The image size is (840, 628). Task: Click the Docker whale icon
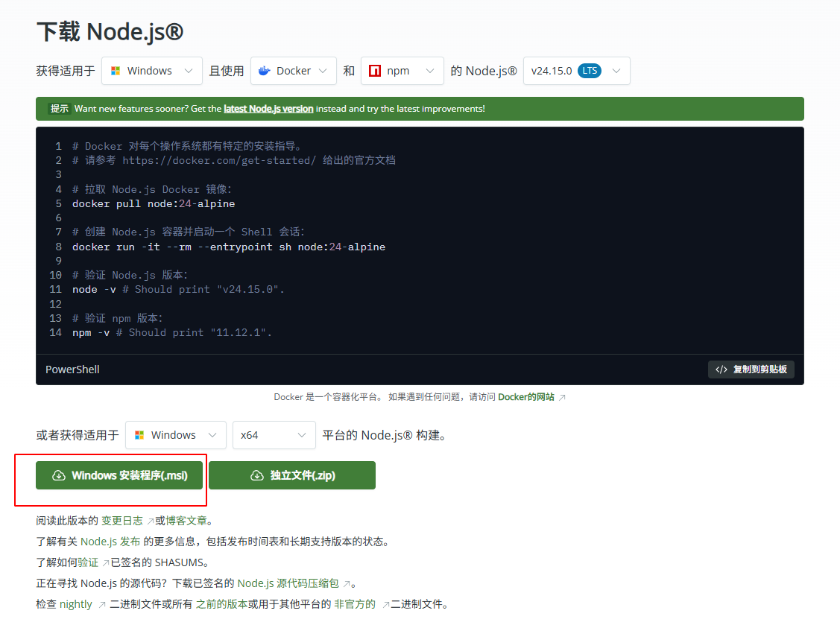[264, 71]
